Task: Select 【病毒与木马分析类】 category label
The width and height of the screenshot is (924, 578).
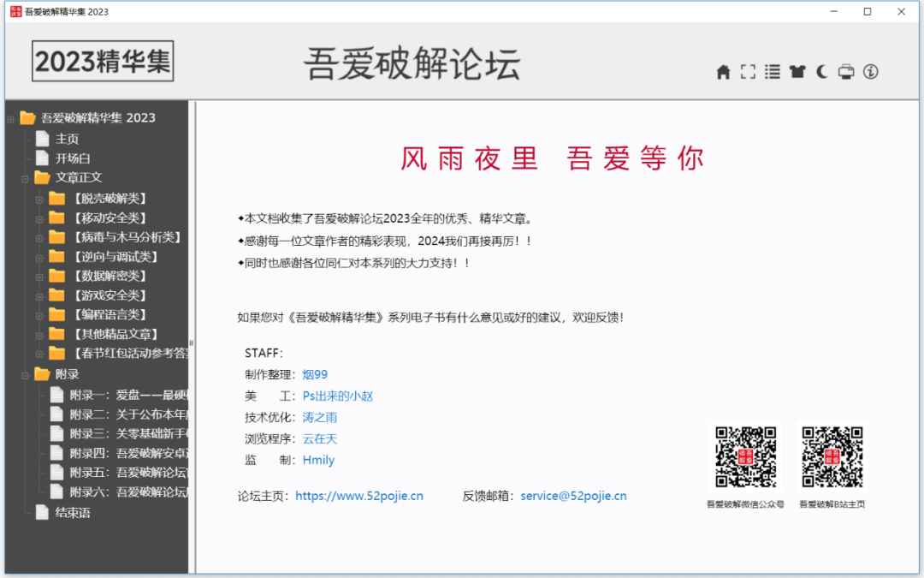Action: (126, 237)
